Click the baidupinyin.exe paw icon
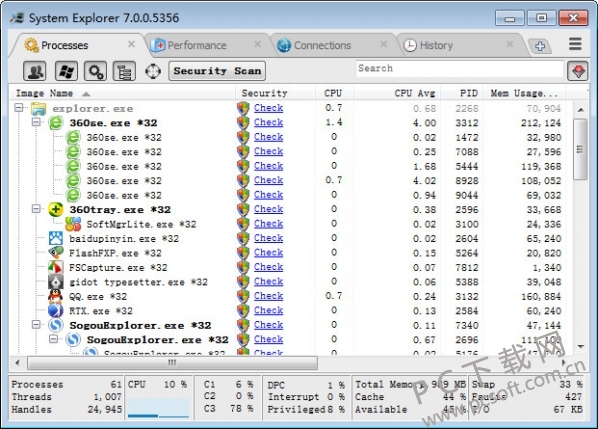Image resolution: width=598 pixels, height=429 pixels. [x=56, y=238]
